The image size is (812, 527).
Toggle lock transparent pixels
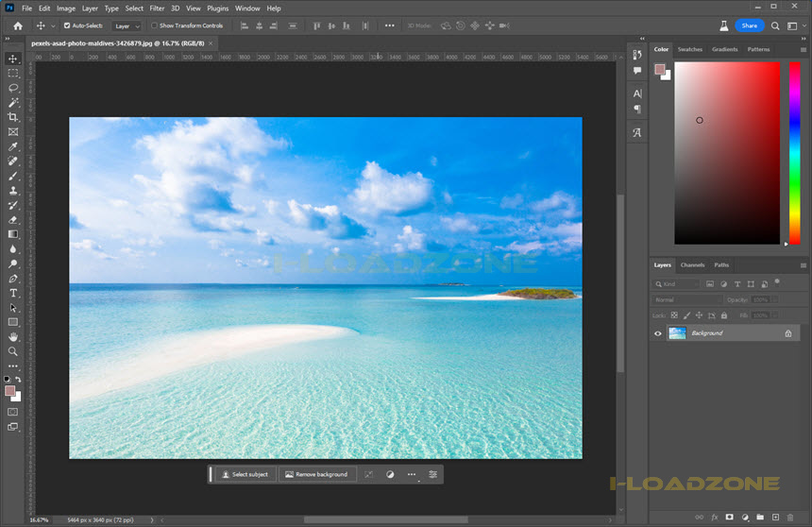[x=674, y=315]
